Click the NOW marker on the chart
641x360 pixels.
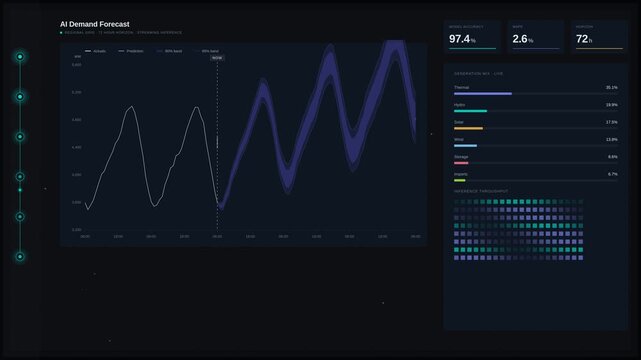pos(217,58)
